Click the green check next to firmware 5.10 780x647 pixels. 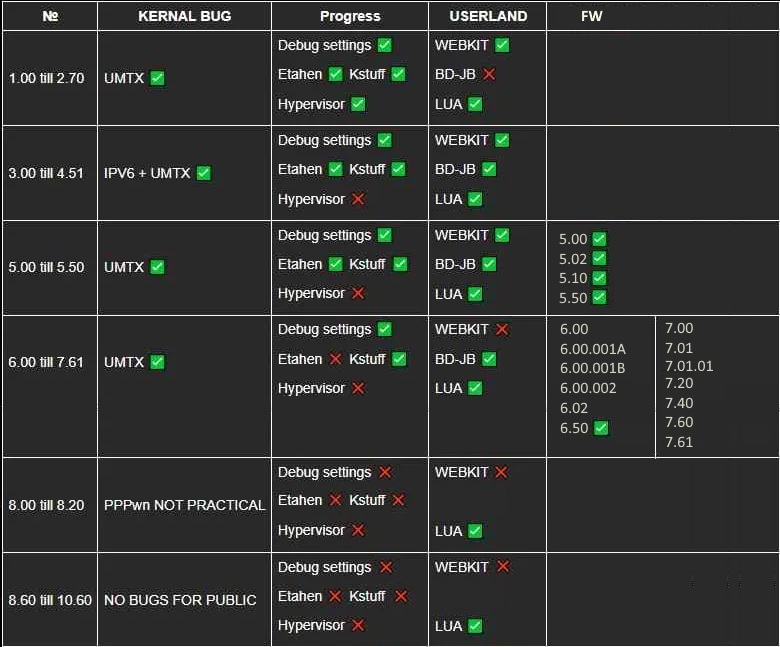pyautogui.click(x=599, y=278)
